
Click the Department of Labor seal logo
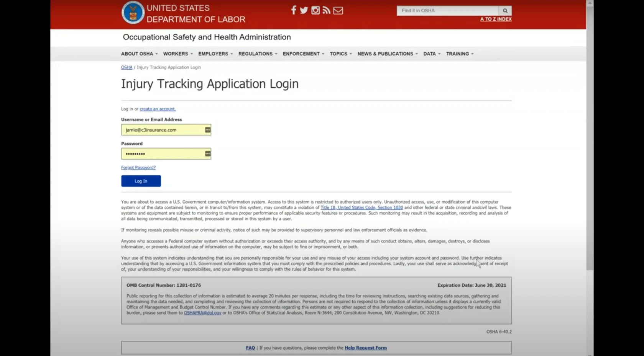click(x=133, y=13)
